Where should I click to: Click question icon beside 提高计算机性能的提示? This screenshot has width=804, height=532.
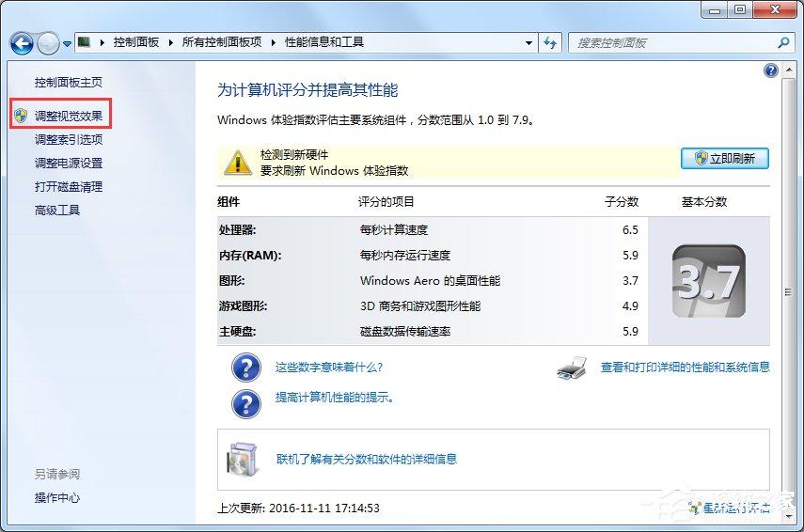click(x=246, y=404)
